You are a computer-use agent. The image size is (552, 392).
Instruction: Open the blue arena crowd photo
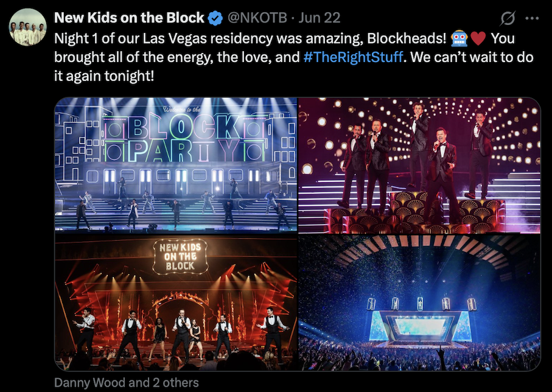click(x=419, y=303)
